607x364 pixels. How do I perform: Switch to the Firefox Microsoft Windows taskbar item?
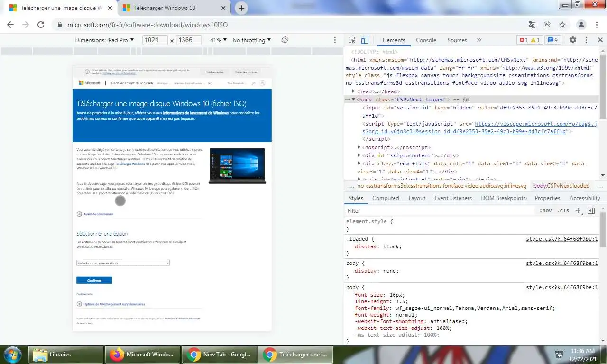click(x=143, y=355)
